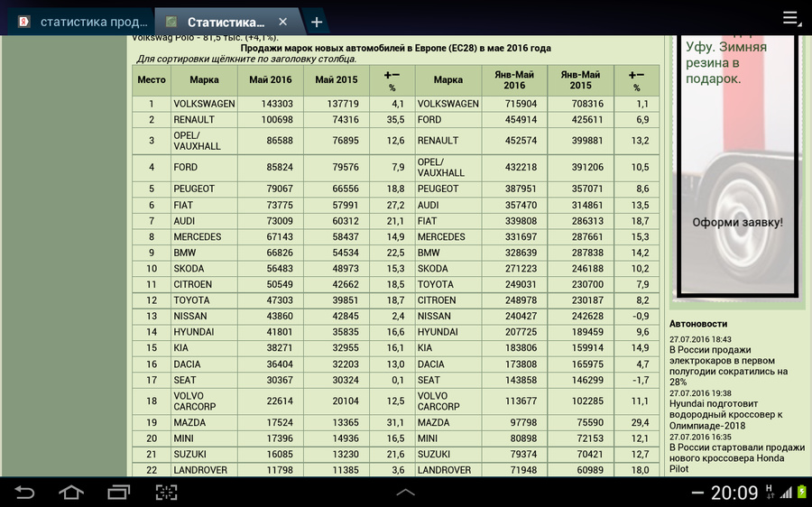Tap the signal strength icon
The height and width of the screenshot is (507, 812).
[x=786, y=492]
